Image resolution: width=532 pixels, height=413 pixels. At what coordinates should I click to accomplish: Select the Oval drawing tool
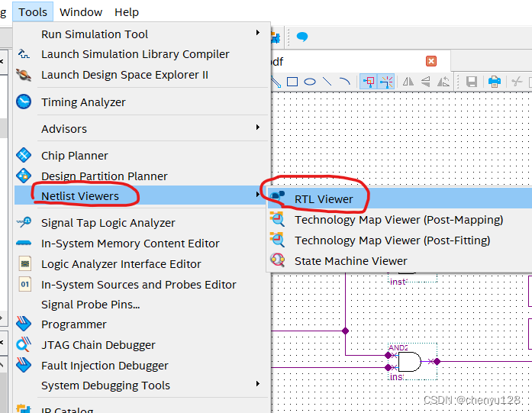click(x=310, y=82)
